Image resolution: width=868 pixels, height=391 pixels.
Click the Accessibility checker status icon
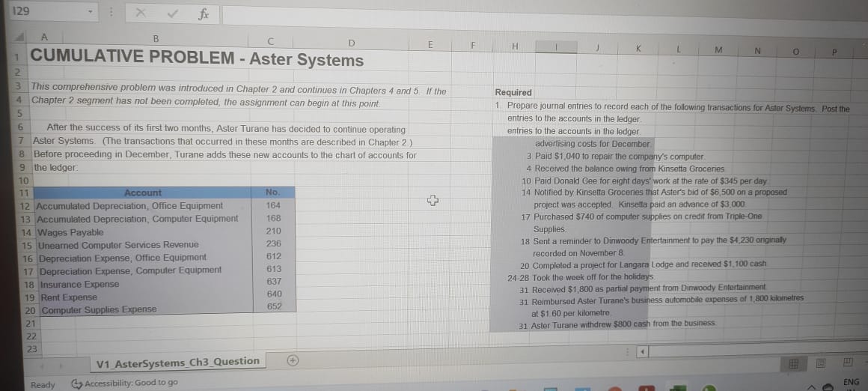(76, 383)
